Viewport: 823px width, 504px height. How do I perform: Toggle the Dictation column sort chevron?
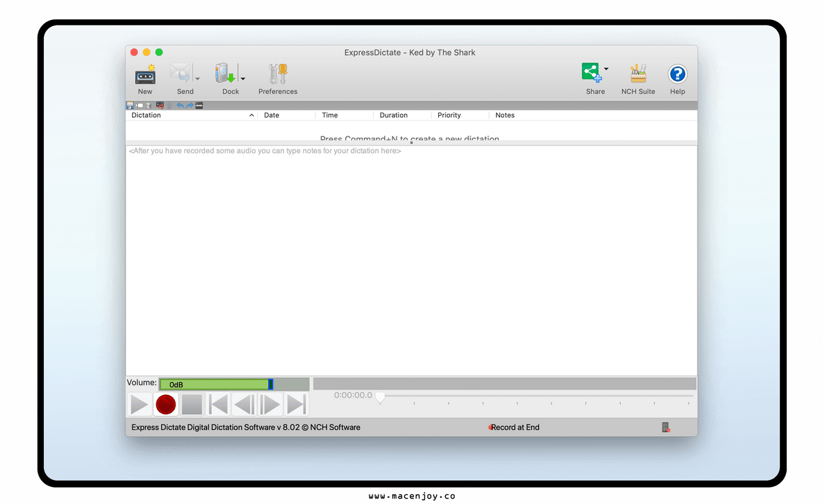252,115
